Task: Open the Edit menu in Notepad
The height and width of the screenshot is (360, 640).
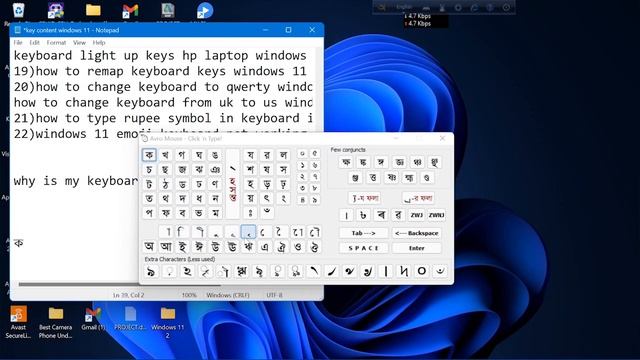Action: pos(35,42)
